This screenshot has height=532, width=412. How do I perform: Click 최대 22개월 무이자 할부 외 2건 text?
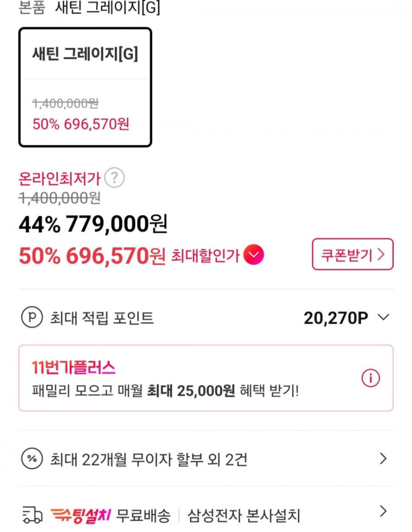(149, 460)
